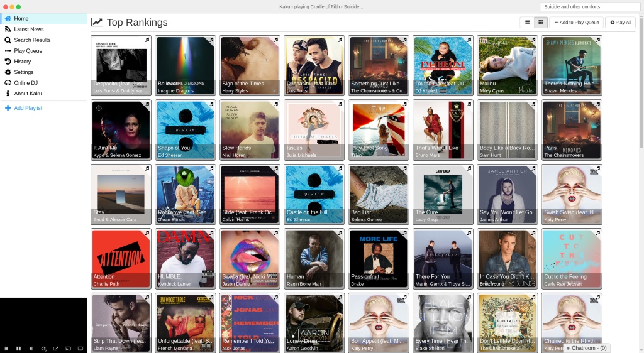The width and height of the screenshot is (644, 353).
Task: Skip to previous track
Action: 6,349
